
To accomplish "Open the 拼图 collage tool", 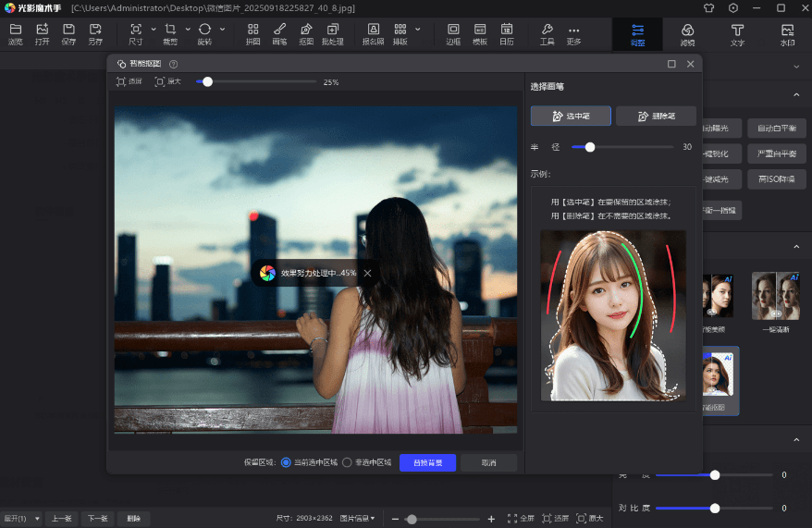I will pyautogui.click(x=252, y=34).
